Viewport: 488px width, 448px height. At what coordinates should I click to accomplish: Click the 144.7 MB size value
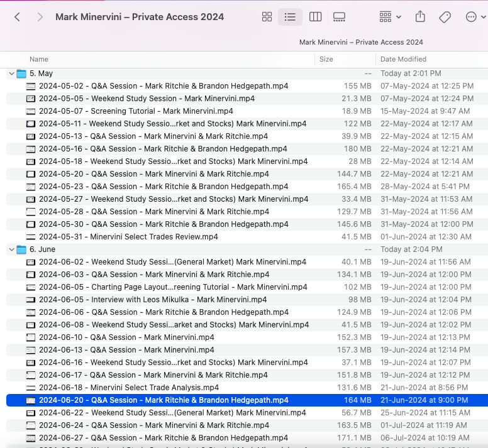(354, 174)
